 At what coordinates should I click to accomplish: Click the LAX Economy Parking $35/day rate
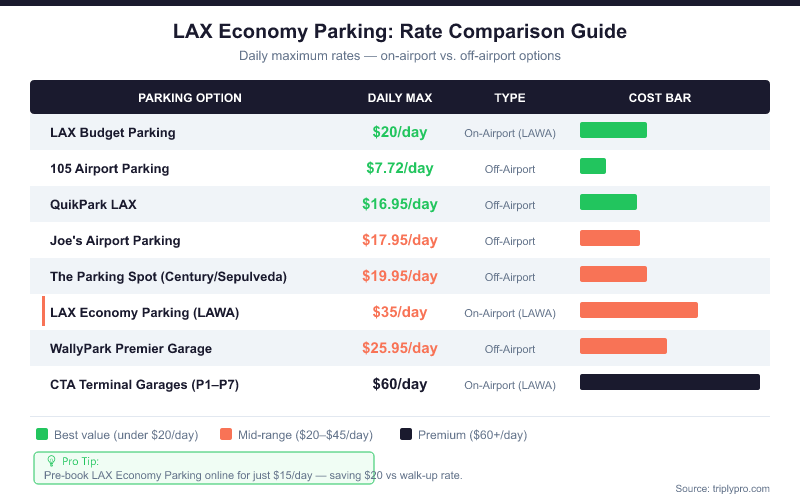(400, 312)
